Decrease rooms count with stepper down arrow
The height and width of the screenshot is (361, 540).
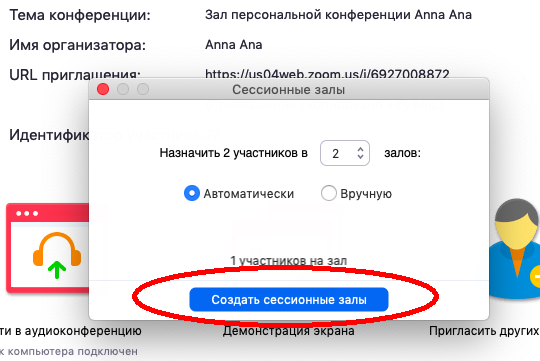pos(360,156)
